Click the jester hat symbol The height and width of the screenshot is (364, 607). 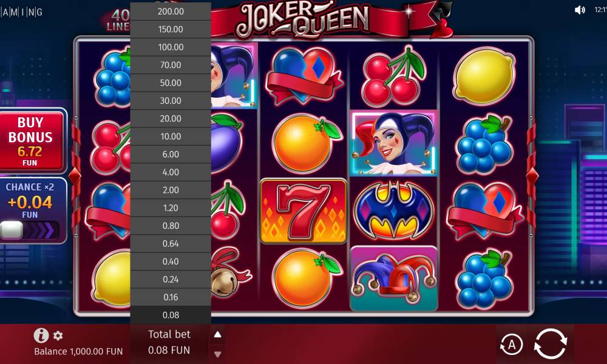394,278
